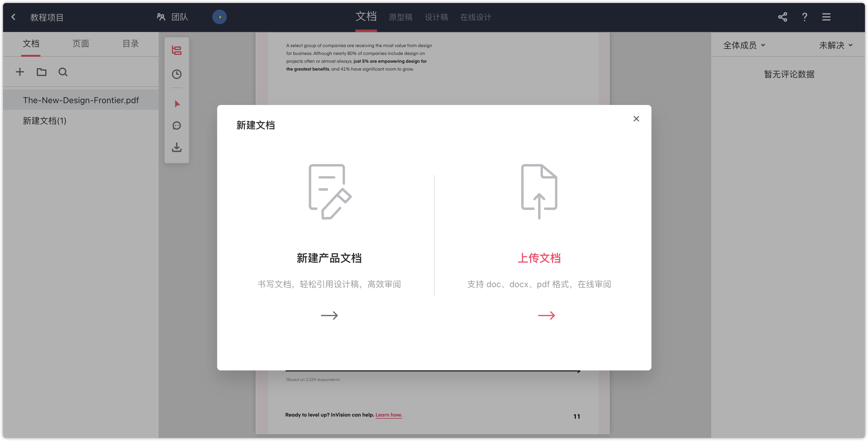Toggle the document outline tree icon
The image size is (868, 441).
coord(176,51)
